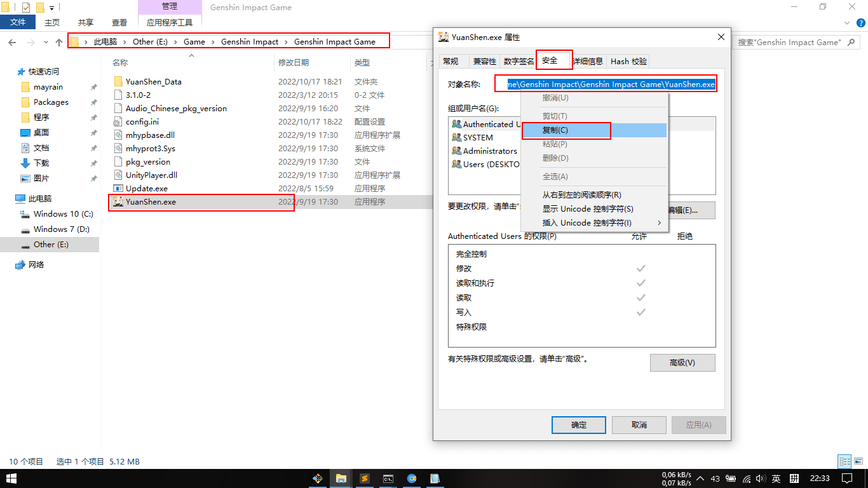Click the network Wi-Fi tray icon
868x488 pixels.
tap(747, 478)
